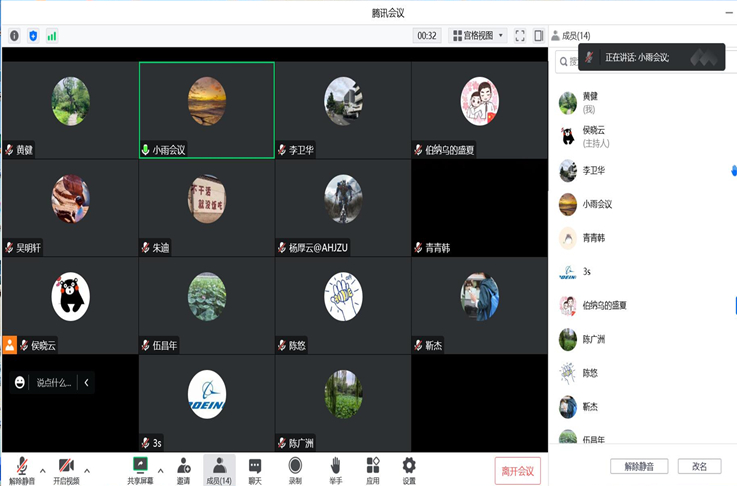Viewport: 737px width, 486px height.
Task: Turn on the camera (开启视频)
Action: 66,469
